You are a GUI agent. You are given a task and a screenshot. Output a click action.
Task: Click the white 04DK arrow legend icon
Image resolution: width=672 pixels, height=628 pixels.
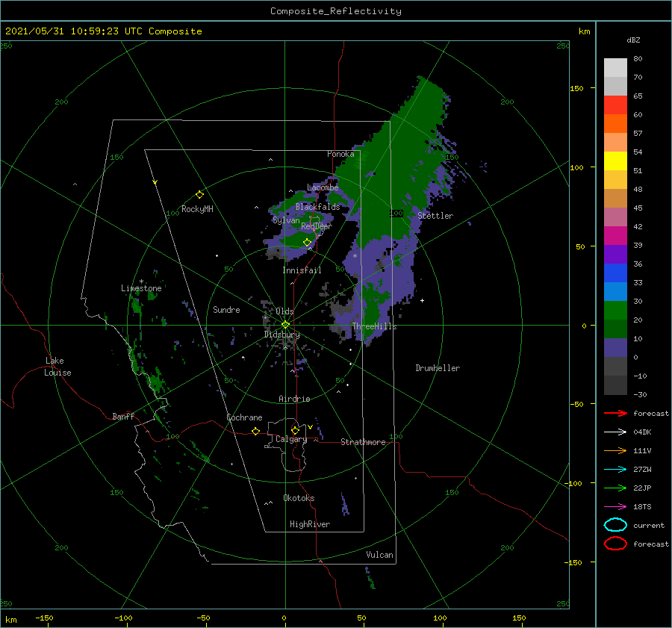tap(615, 432)
